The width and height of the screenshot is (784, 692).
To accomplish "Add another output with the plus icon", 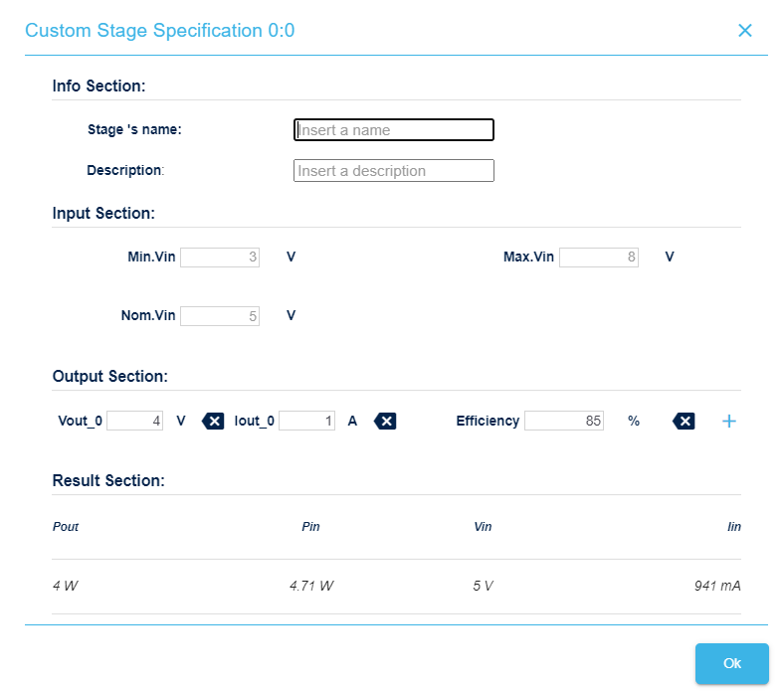I will coord(729,422).
